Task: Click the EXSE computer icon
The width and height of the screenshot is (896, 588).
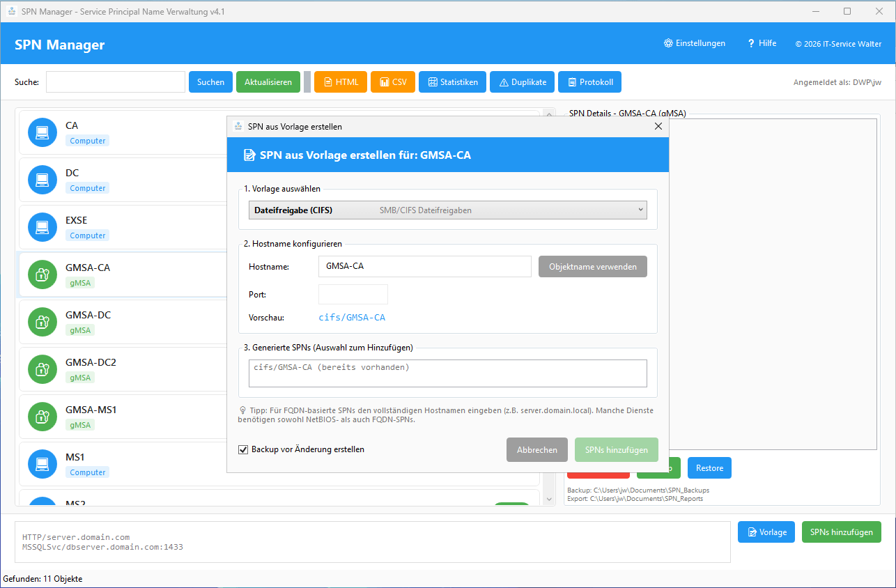Action: point(42,227)
